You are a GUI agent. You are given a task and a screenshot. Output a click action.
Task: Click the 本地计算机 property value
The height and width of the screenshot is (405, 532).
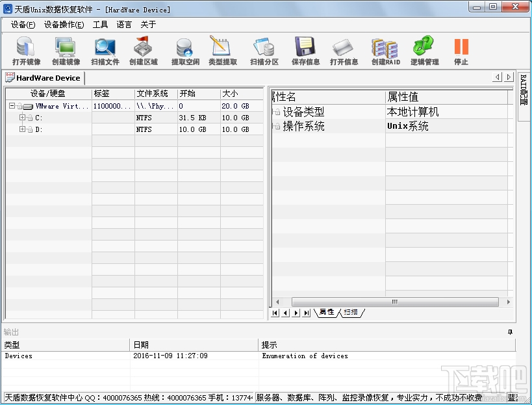(412, 112)
